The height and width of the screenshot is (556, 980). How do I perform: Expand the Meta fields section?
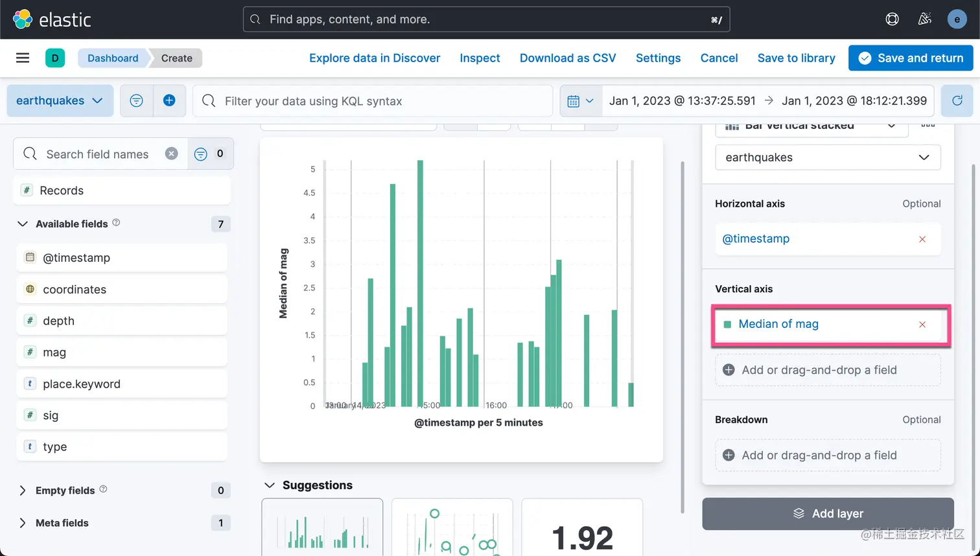tap(23, 523)
